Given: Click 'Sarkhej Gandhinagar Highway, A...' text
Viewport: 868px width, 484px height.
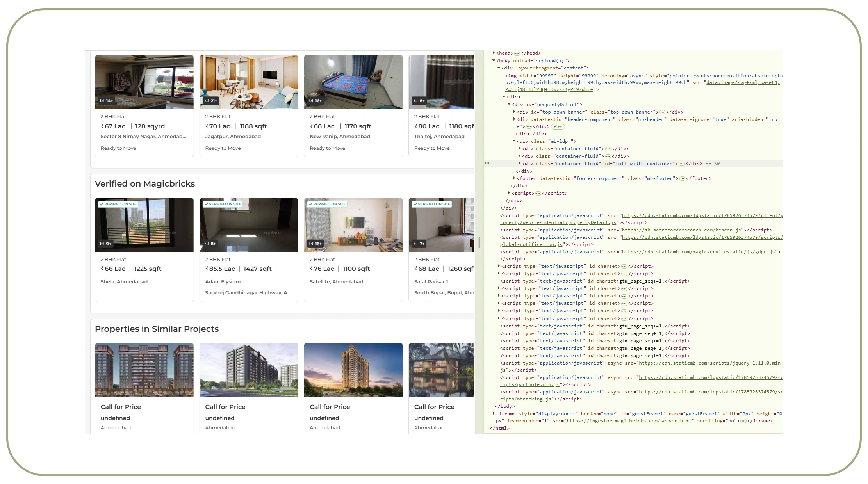Looking at the screenshot, I should pyautogui.click(x=248, y=293).
